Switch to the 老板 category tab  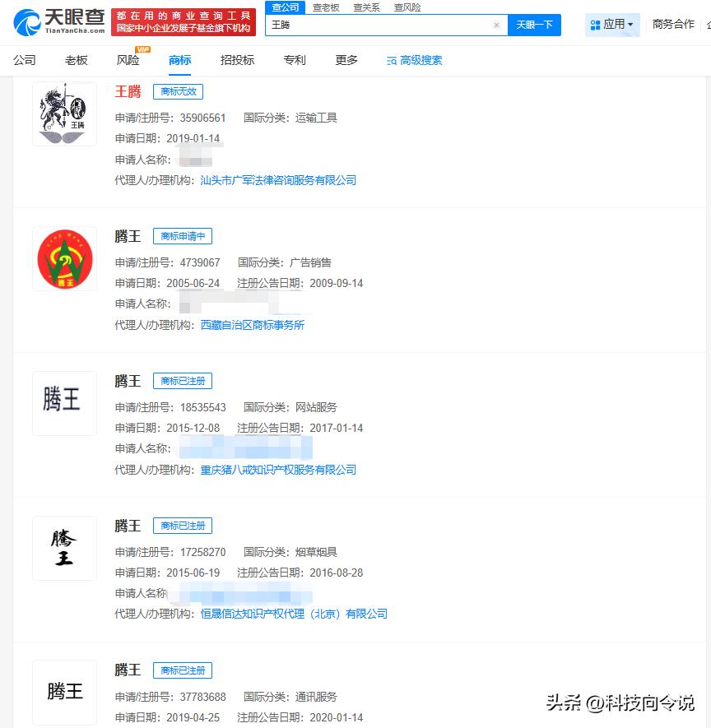click(77, 60)
